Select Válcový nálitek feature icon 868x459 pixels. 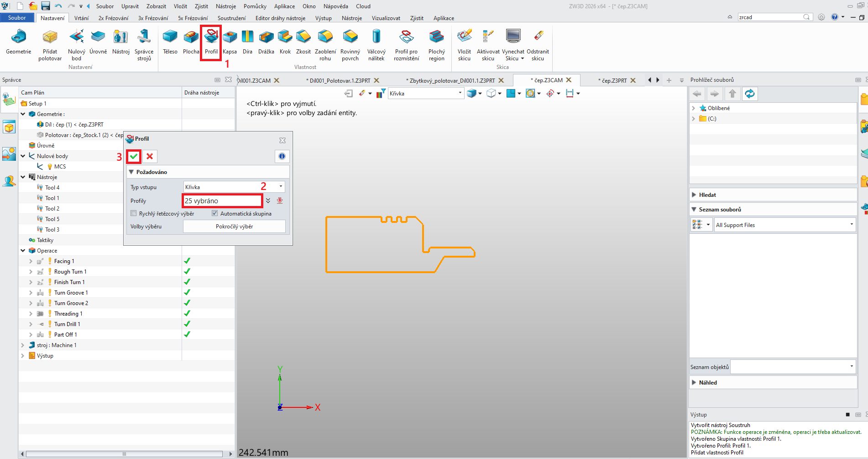tap(376, 45)
